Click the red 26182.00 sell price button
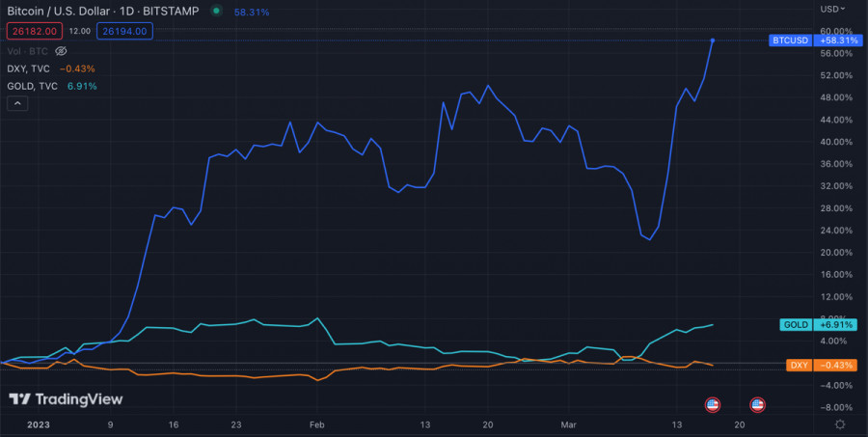The image size is (868, 437). click(x=31, y=31)
